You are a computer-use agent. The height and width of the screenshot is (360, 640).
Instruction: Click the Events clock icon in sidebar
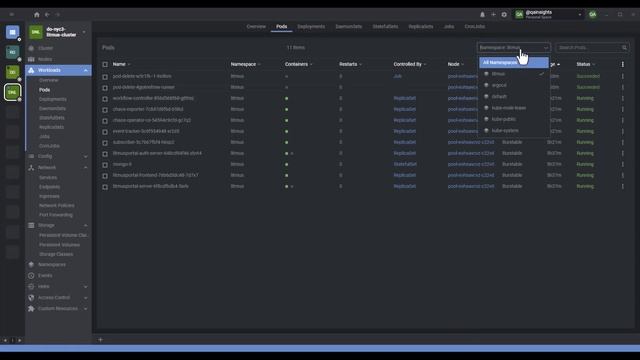(31, 276)
